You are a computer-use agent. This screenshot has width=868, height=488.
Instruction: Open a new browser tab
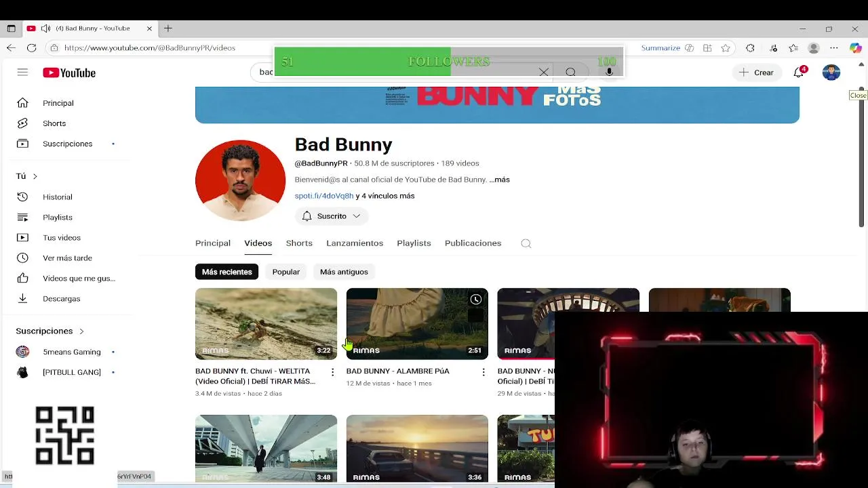[168, 28]
